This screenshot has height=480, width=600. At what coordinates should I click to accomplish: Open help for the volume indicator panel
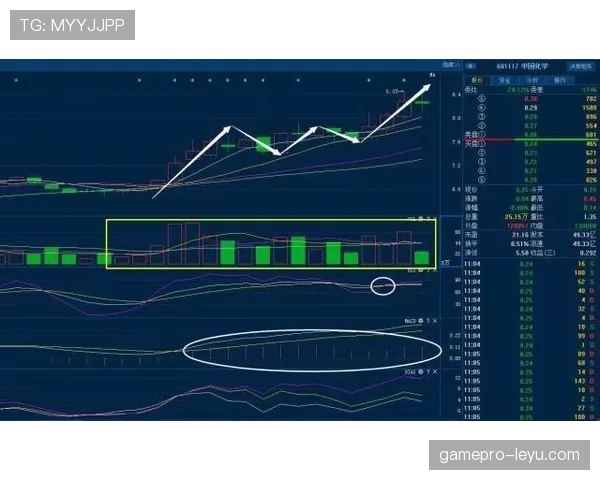pyautogui.click(x=428, y=219)
